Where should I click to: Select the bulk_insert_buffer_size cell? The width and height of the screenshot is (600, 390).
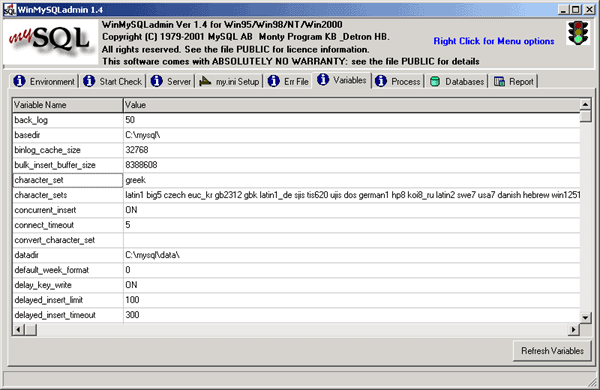pyautogui.click(x=68, y=165)
